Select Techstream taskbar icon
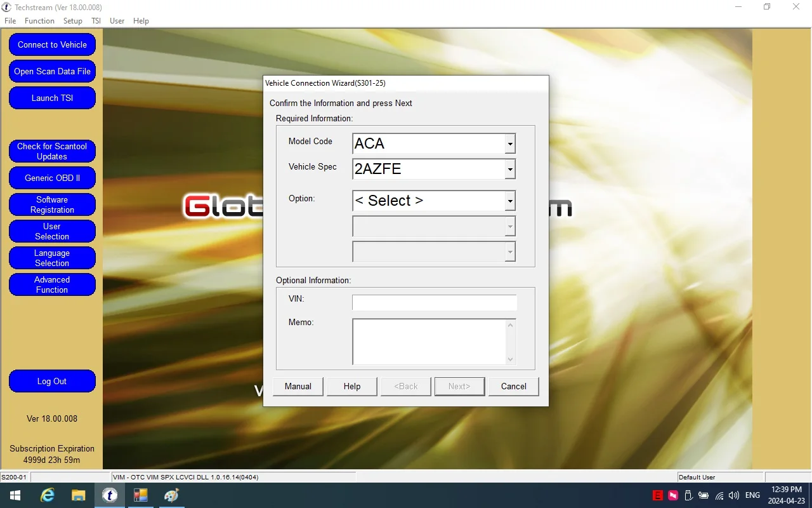The width and height of the screenshot is (812, 508). pyautogui.click(x=110, y=495)
